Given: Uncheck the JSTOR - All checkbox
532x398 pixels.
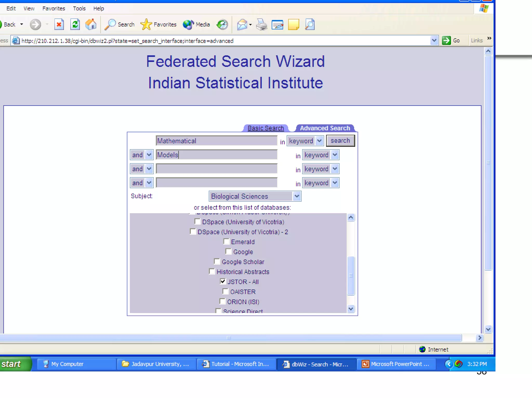Looking at the screenshot, I should pyautogui.click(x=223, y=281).
